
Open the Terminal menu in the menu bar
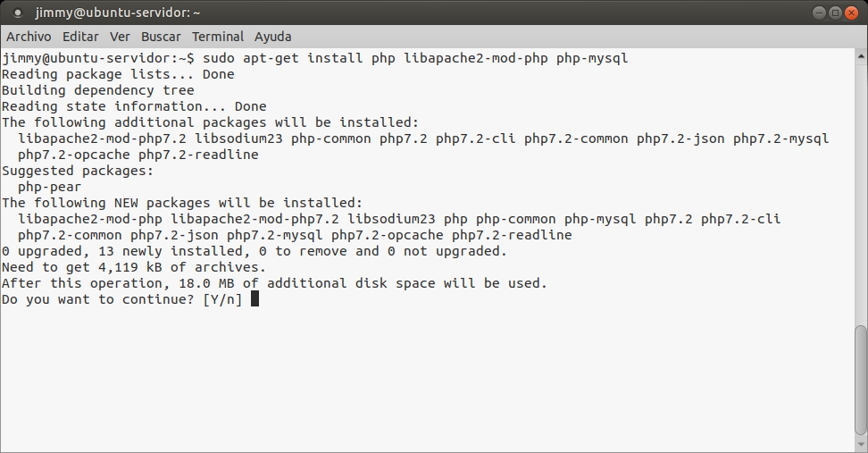pyautogui.click(x=218, y=37)
